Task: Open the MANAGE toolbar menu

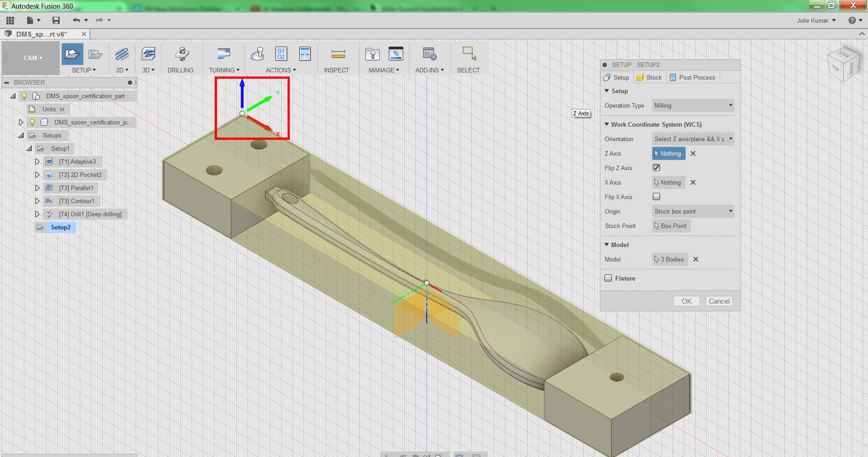Action: (384, 70)
